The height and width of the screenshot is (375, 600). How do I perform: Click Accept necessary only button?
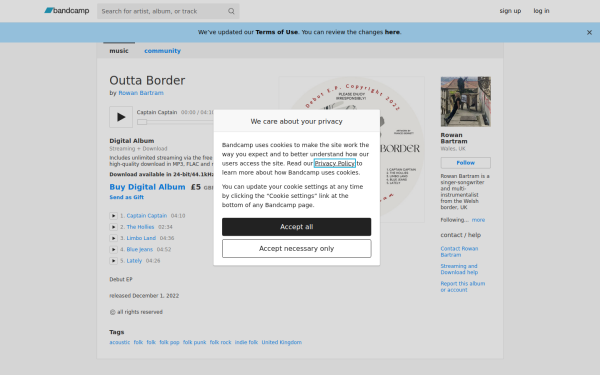tap(297, 249)
